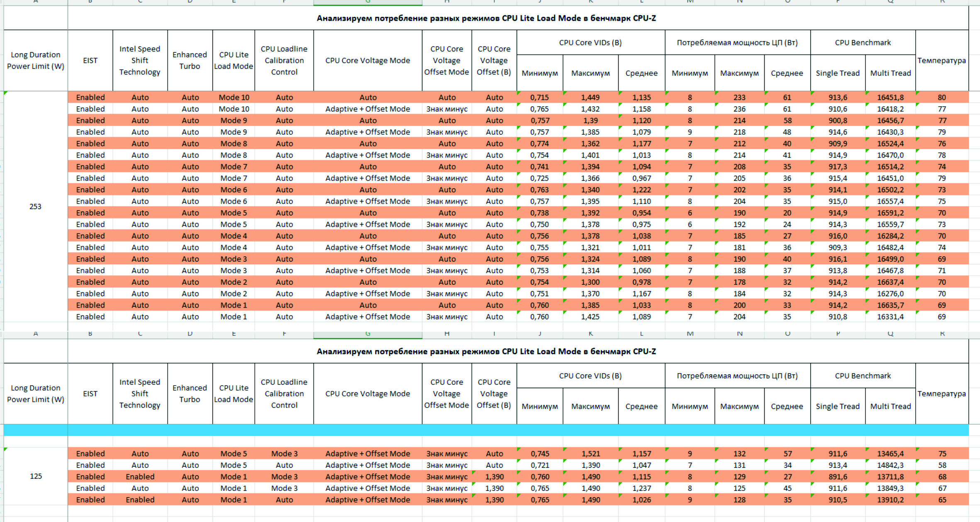Select the Single Tread score 917,3
Screen dimensions: 980x522
[838, 167]
